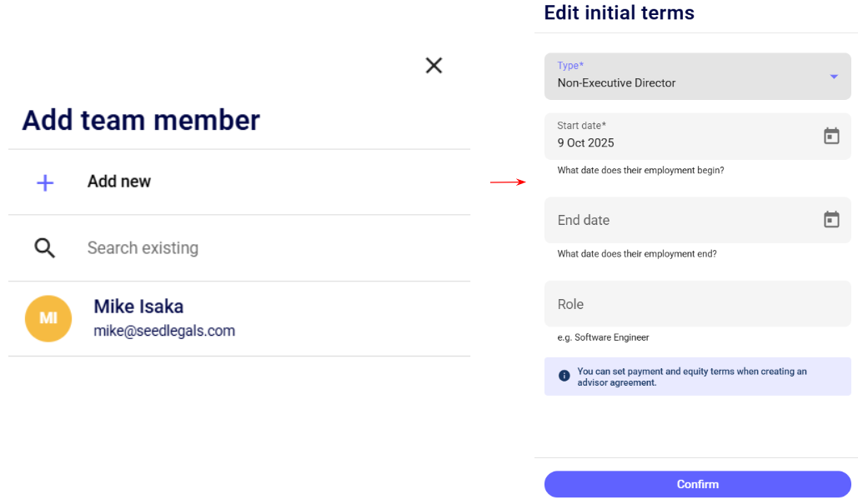Click the plus icon beside Add new

point(46,182)
